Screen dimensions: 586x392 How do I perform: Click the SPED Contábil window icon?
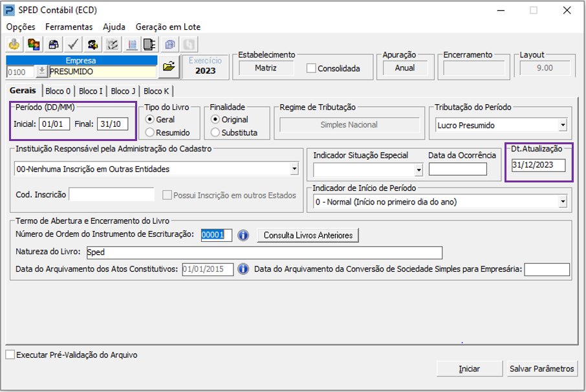pos(9,10)
